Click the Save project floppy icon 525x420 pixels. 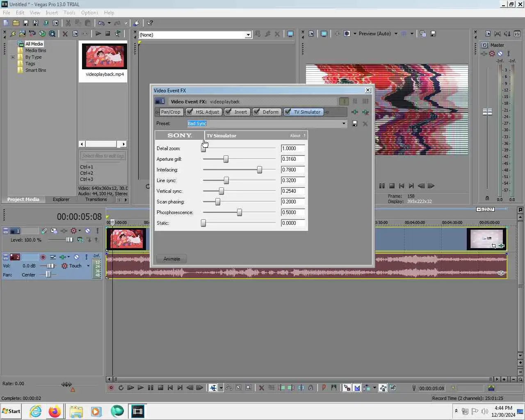point(25,23)
